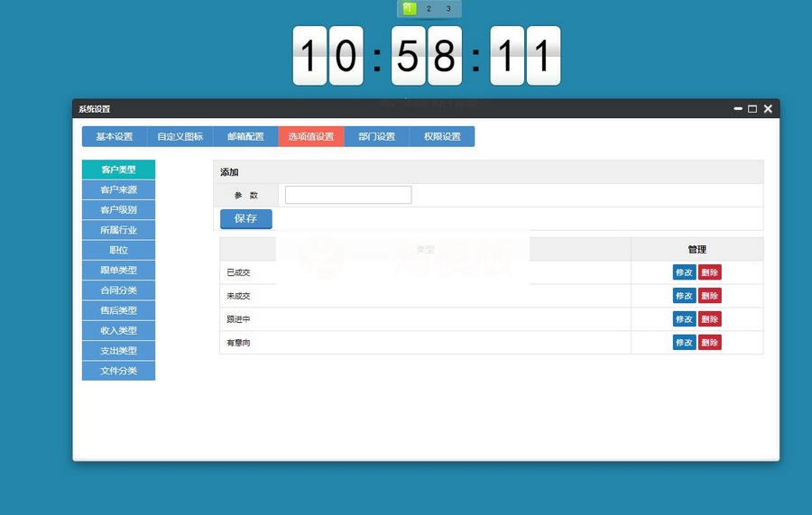The image size is (812, 515).
Task: Open the 基本设置 tab
Action: [115, 137]
